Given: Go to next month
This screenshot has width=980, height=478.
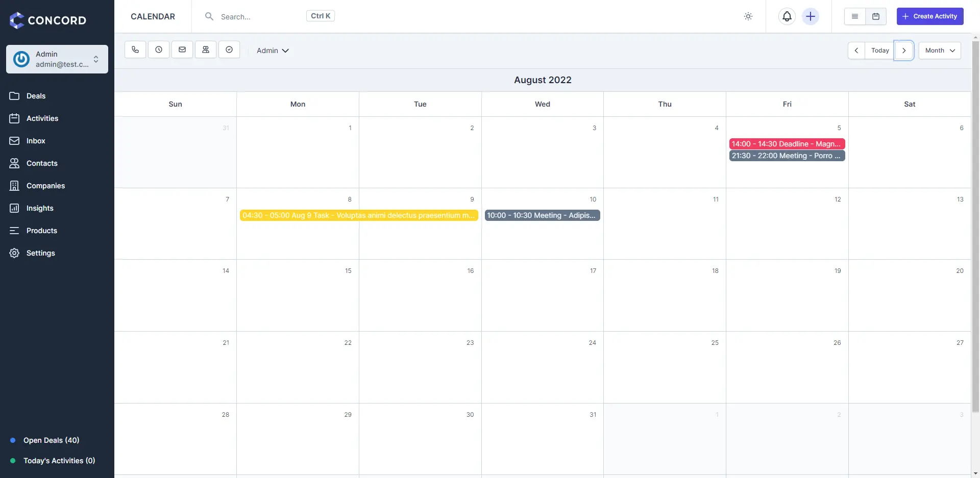Looking at the screenshot, I should [x=904, y=51].
